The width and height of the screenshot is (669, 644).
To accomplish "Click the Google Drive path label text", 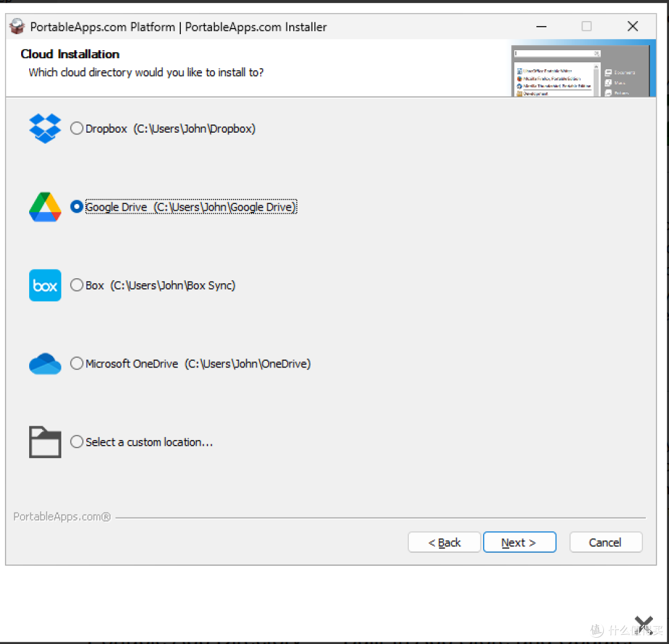I will click(x=191, y=207).
